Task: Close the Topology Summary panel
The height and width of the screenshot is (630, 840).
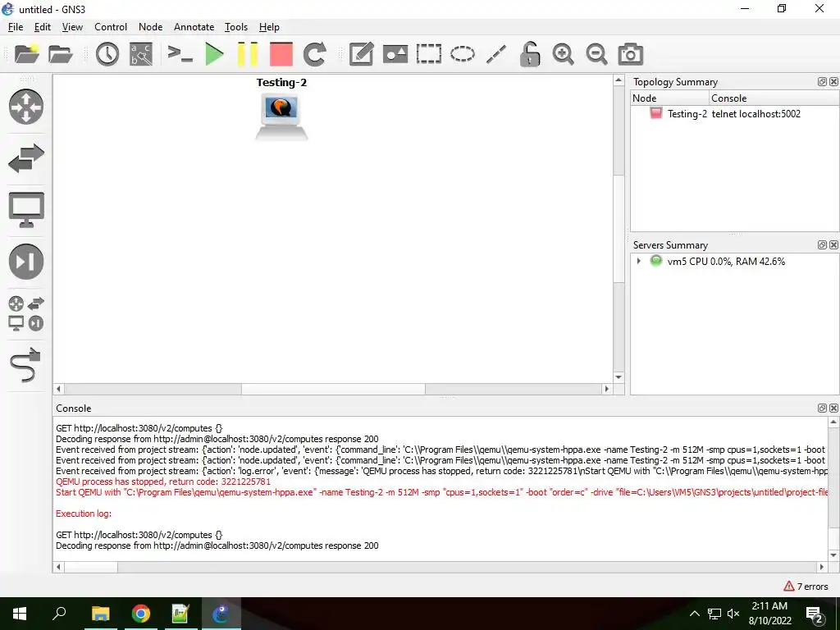Action: pyautogui.click(x=833, y=81)
